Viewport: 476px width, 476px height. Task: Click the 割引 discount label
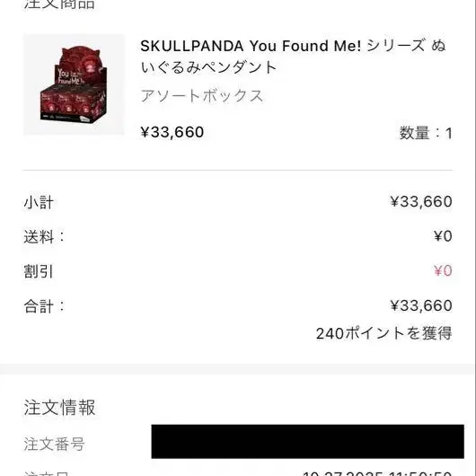coord(39,271)
